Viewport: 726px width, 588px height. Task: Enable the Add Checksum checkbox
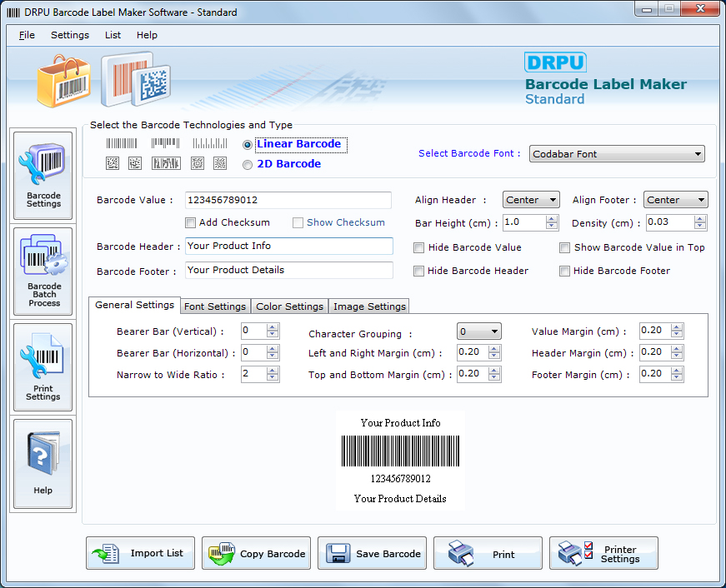click(190, 223)
